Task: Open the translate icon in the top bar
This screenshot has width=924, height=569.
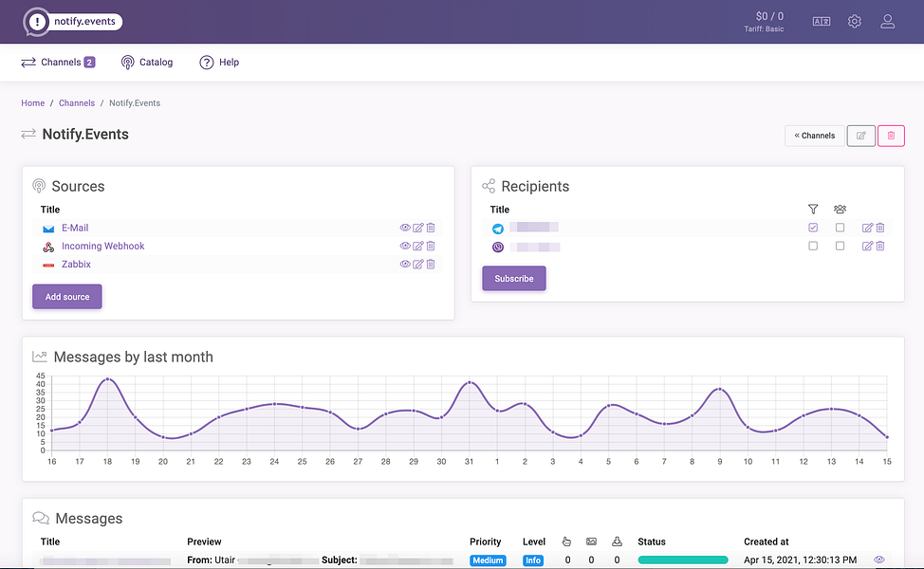Action: pos(821,20)
